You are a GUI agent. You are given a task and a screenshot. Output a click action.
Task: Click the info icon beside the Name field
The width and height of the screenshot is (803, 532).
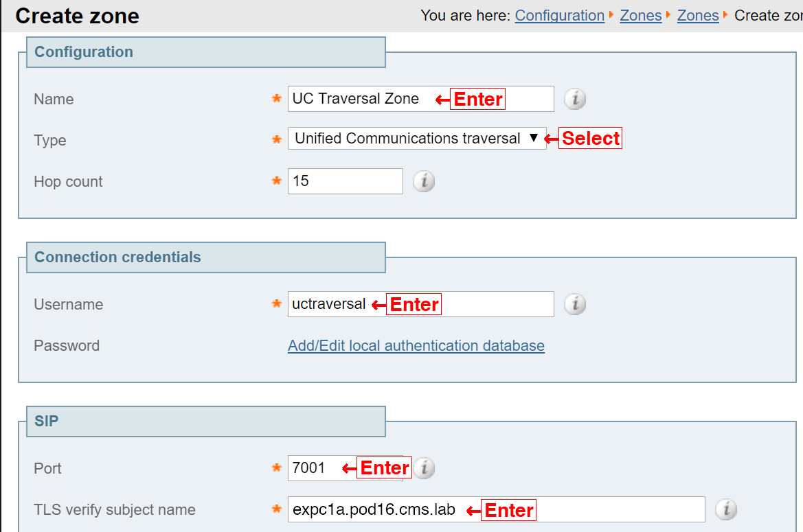[x=574, y=99]
